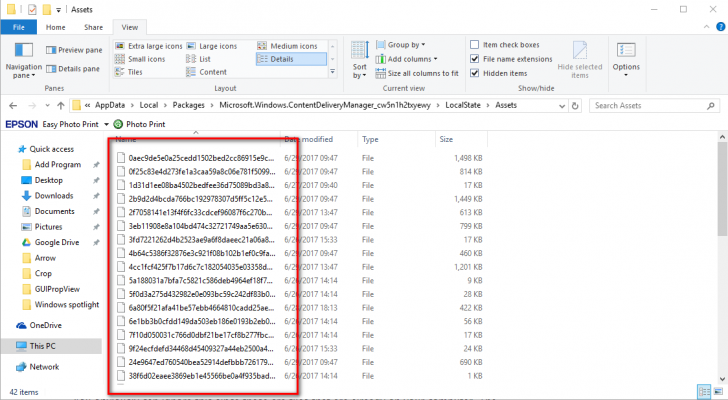Viewport: 728px width, 400px height.
Task: Toggle the Preview pane
Action: coord(74,50)
